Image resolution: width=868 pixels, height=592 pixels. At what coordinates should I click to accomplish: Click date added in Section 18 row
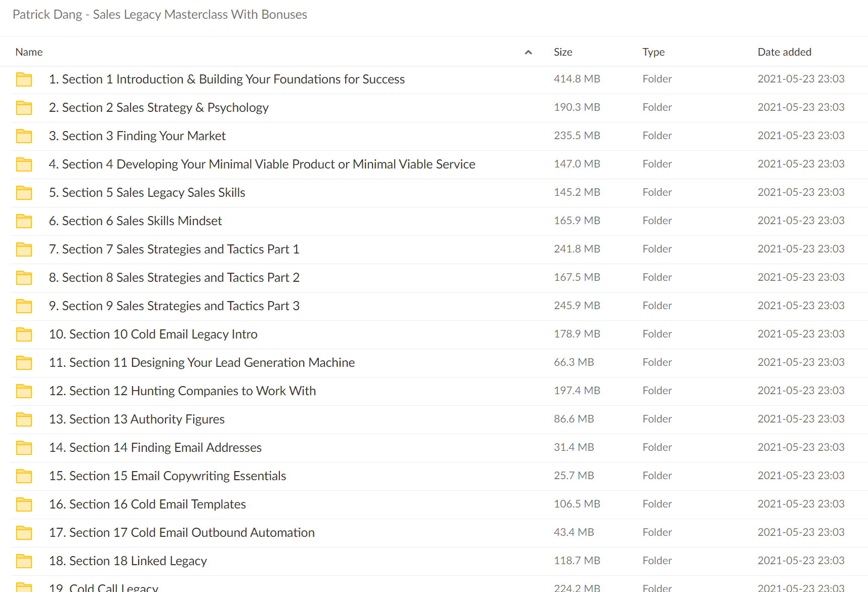coord(801,561)
